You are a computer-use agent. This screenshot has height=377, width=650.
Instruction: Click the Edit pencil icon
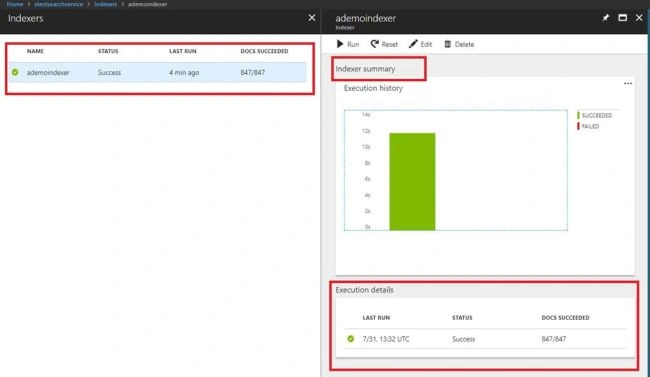pyautogui.click(x=413, y=44)
